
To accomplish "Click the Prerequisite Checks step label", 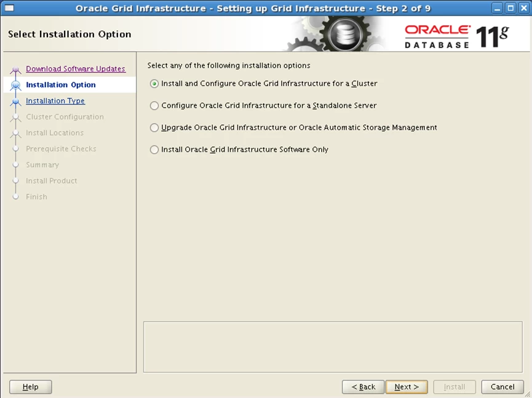I will 61,149.
